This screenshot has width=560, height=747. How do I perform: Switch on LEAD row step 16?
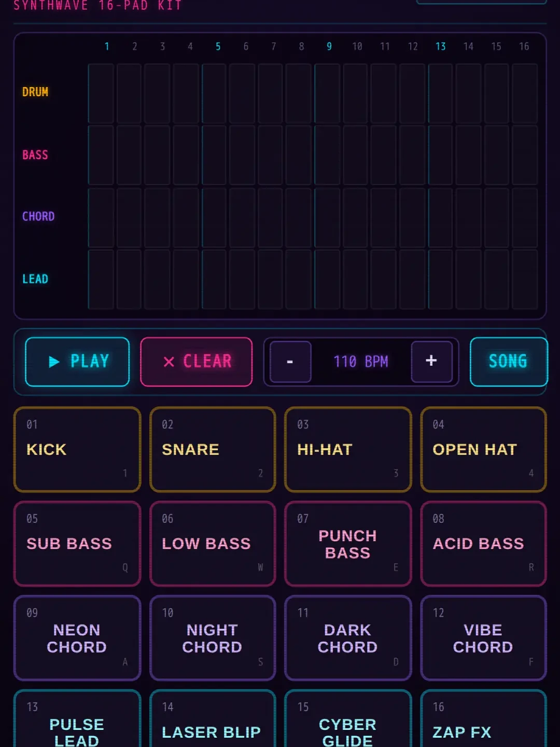[525, 280]
